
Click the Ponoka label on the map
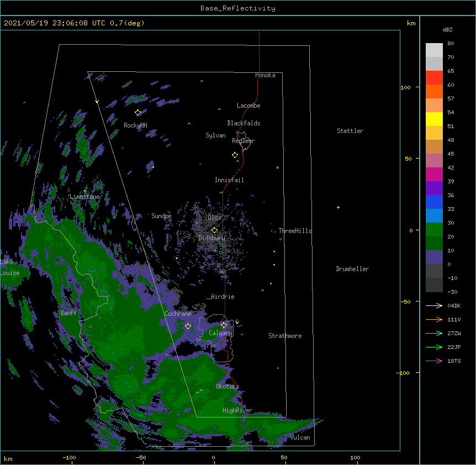265,75
